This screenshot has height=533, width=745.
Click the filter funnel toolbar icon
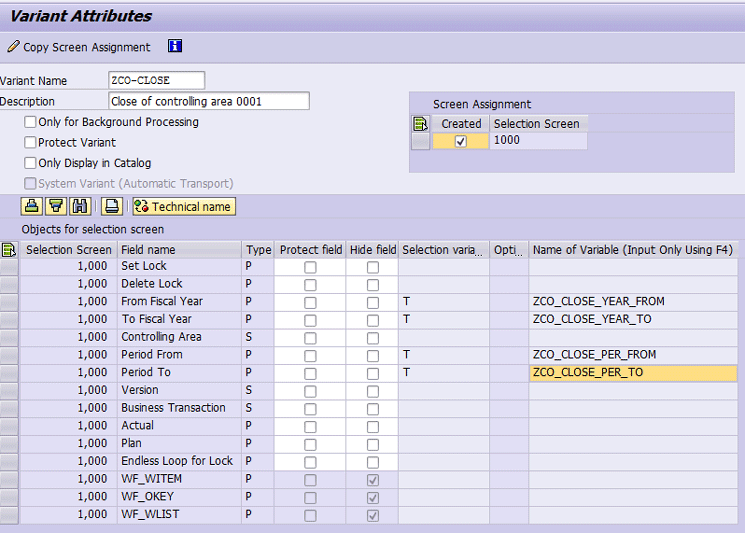[x=56, y=206]
